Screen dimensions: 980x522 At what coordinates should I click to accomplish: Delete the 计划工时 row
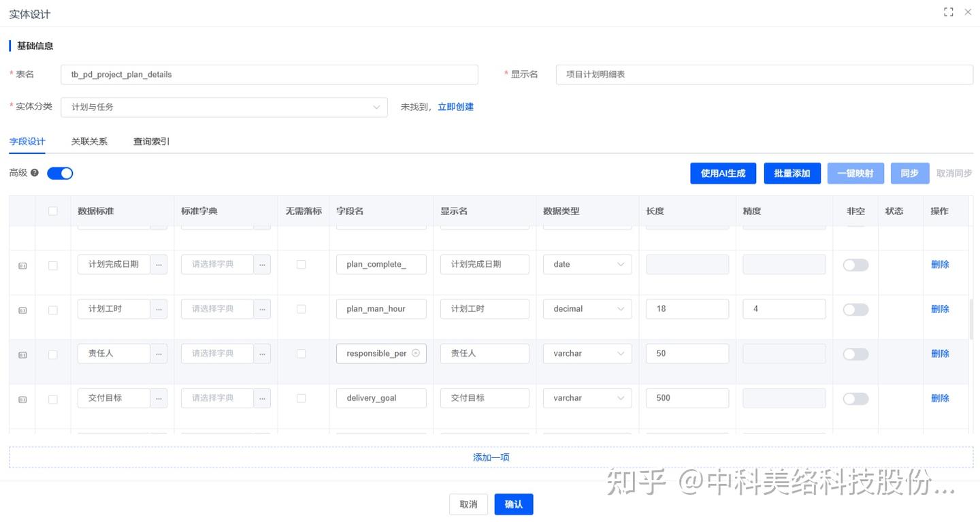pos(940,309)
